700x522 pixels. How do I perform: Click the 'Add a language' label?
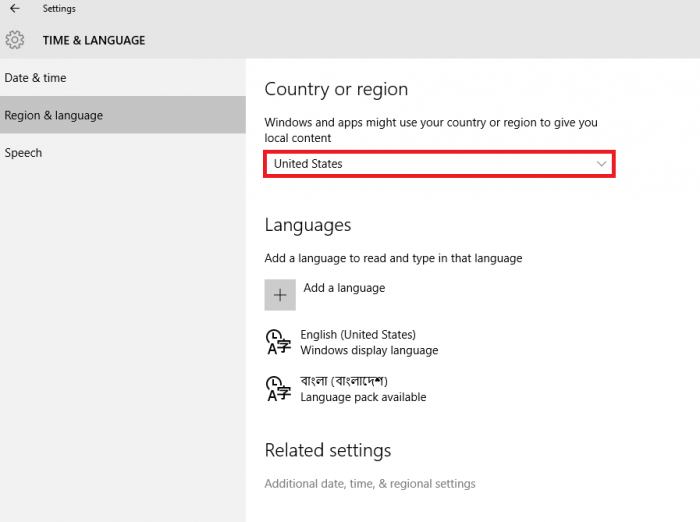coord(344,288)
